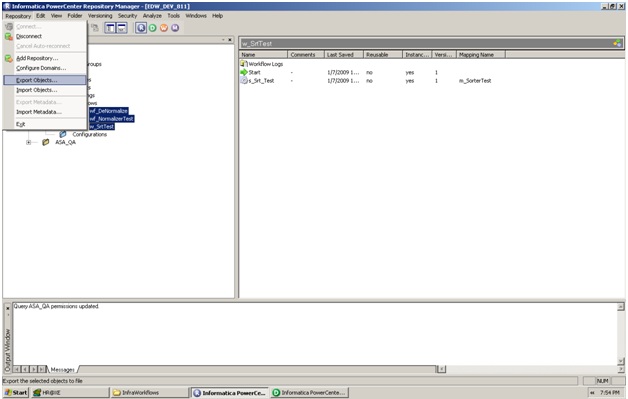
Task: Launch the Workflow Monitor (purple M icon)
Action: 175,28
